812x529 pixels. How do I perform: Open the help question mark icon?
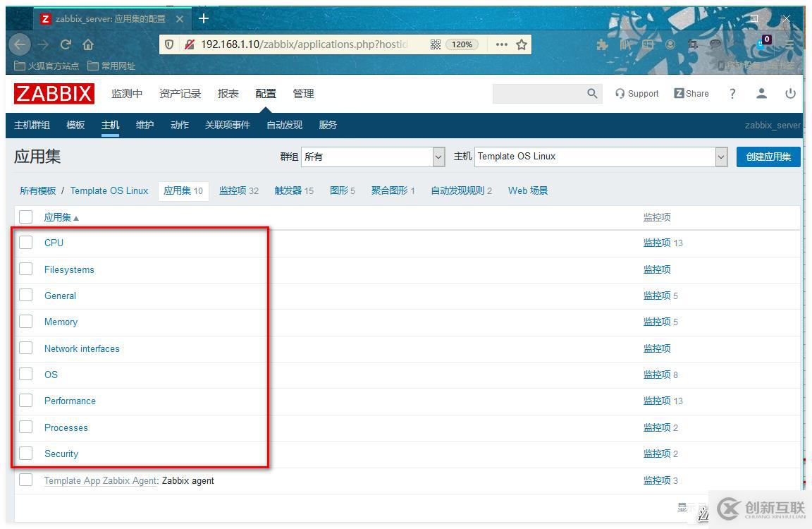pos(732,94)
